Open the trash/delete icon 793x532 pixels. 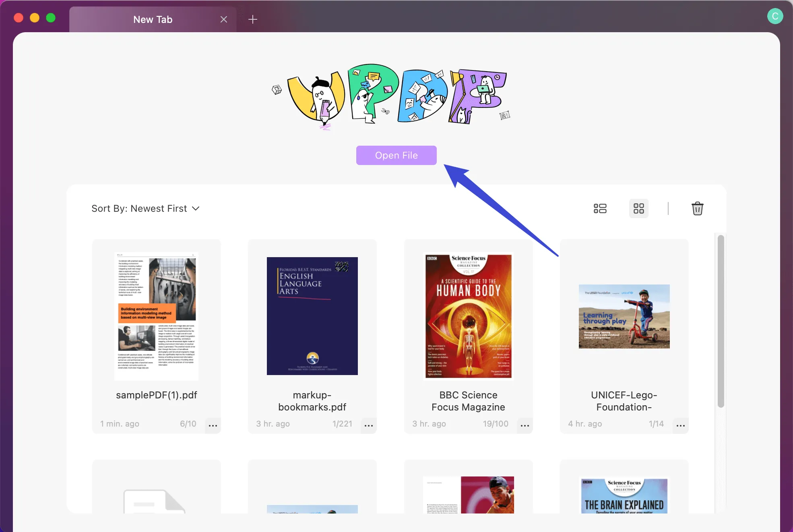coord(698,208)
